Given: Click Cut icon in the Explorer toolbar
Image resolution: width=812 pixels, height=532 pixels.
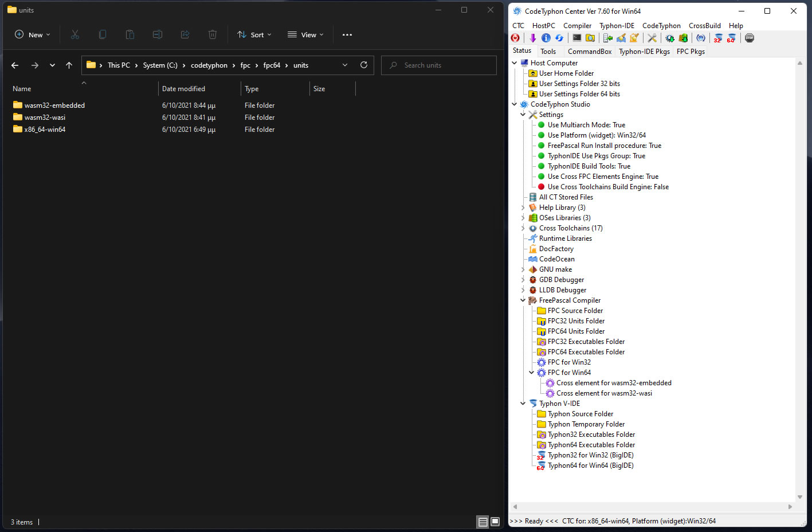Looking at the screenshot, I should click(x=75, y=34).
